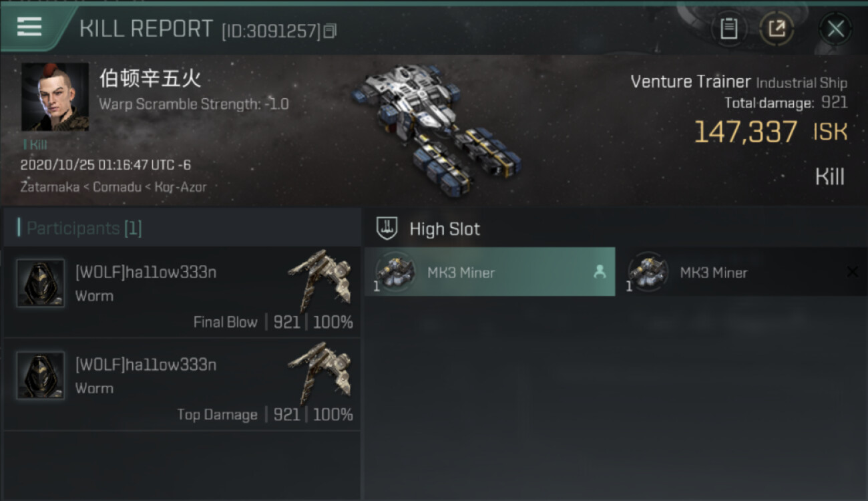Copy the kill report ID
This screenshot has width=868, height=501.
330,31
